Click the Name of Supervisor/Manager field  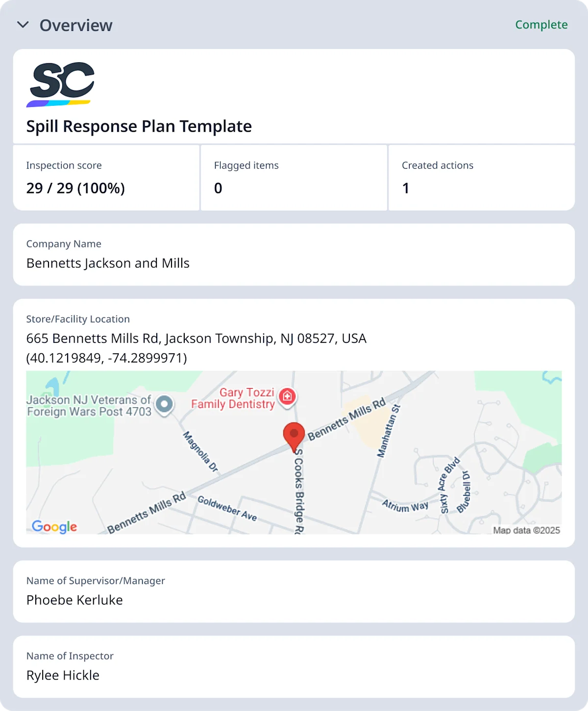[294, 591]
